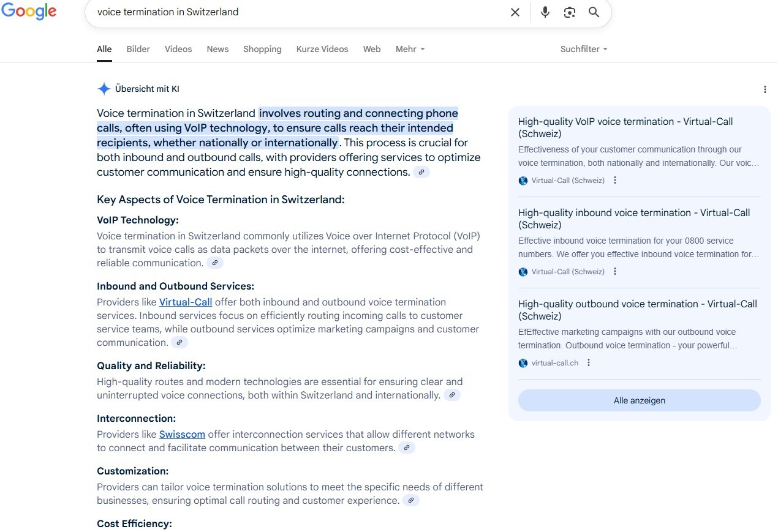Select the Kurze Videos tab
Viewport: 778px width, 532px height.
click(x=322, y=49)
